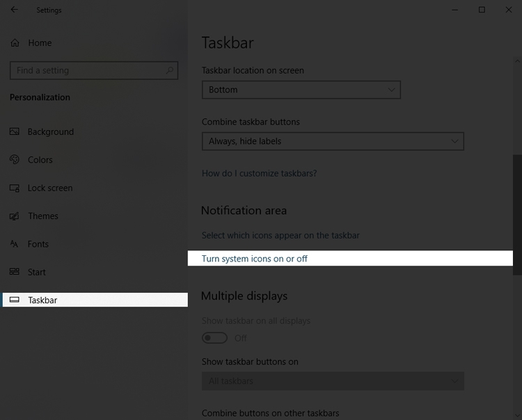Click the scrollbar down arrow
Viewport: 522px width, 420px height.
coord(517,416)
